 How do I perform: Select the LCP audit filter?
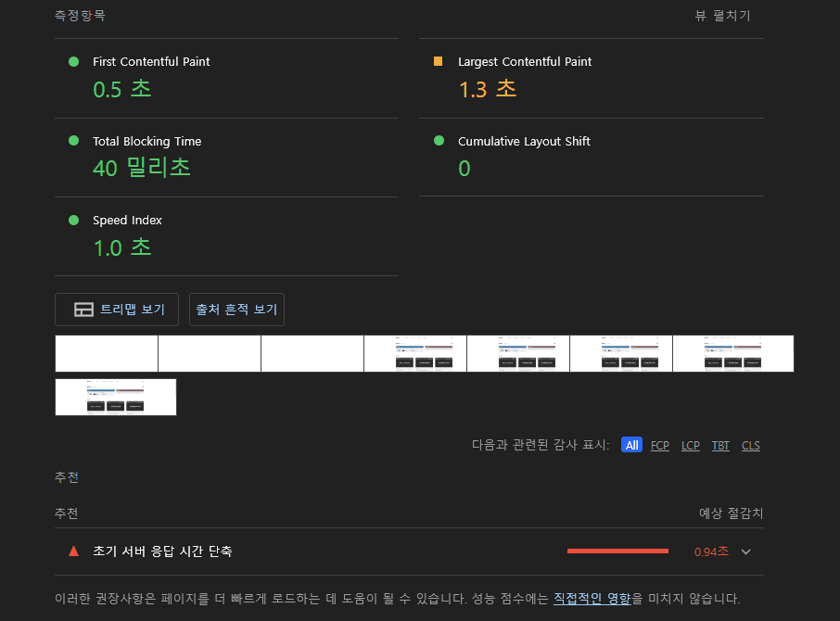click(x=690, y=446)
